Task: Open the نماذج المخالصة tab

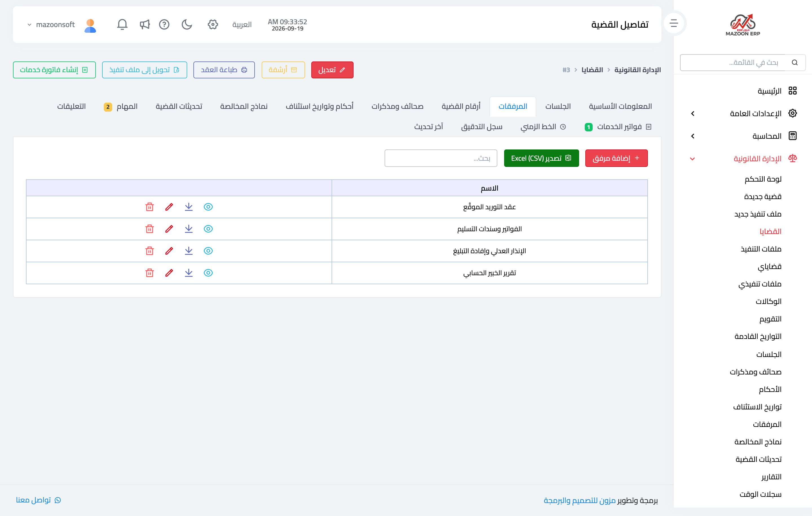Action: click(244, 106)
